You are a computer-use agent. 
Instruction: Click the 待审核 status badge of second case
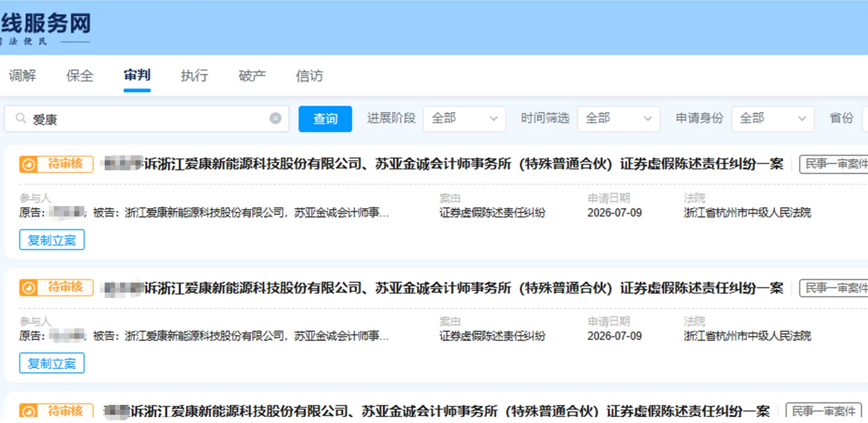[x=56, y=288]
